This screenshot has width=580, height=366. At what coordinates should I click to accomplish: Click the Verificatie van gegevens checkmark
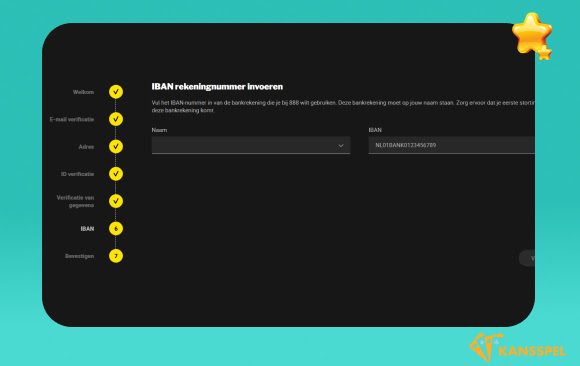(x=116, y=201)
